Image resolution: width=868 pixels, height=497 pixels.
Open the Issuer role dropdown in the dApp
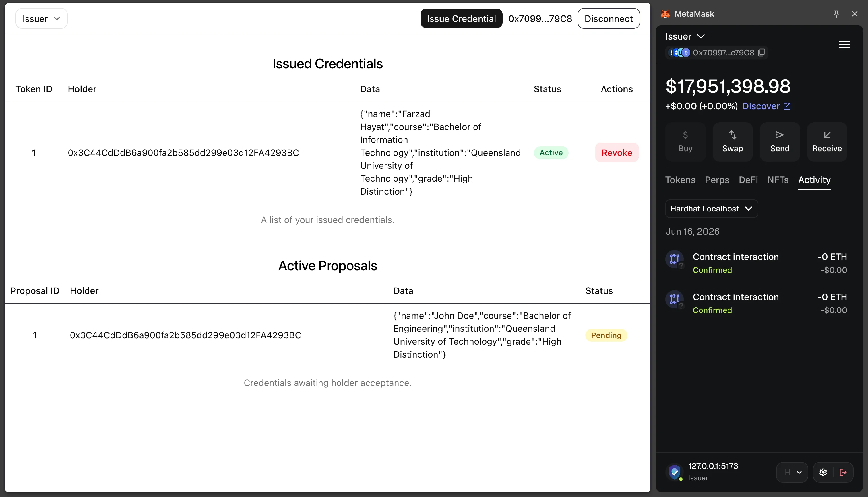click(x=41, y=18)
